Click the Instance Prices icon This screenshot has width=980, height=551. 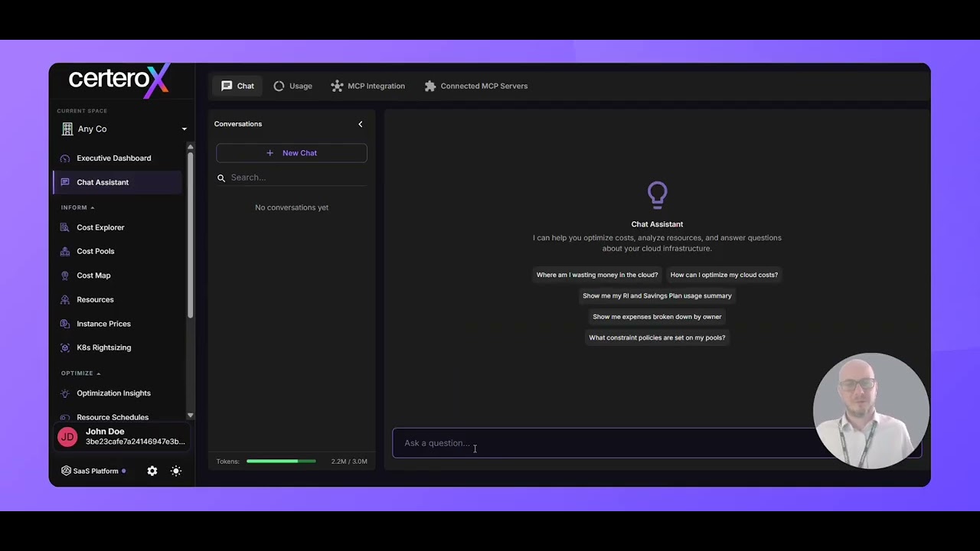[65, 324]
